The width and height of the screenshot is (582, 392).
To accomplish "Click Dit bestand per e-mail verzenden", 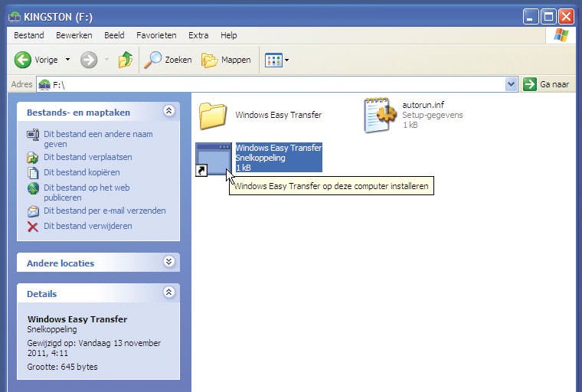I will (105, 211).
